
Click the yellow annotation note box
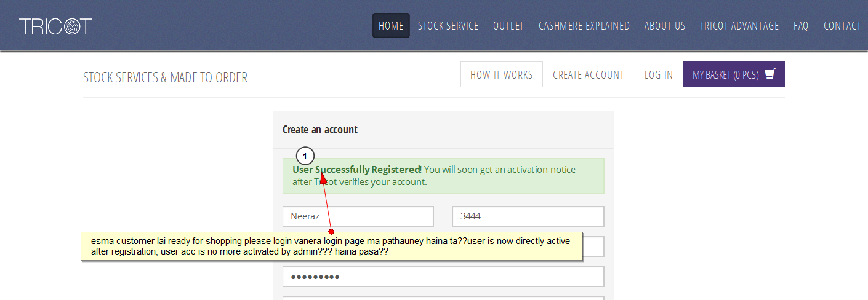pyautogui.click(x=331, y=247)
